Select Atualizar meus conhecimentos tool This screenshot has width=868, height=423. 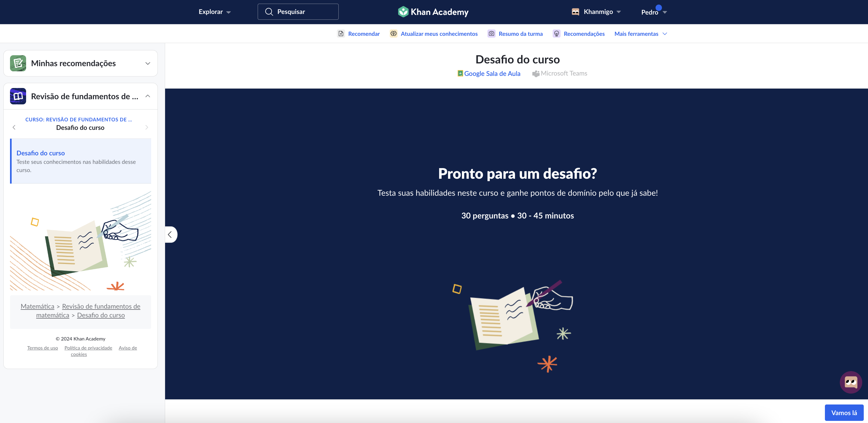pyautogui.click(x=434, y=34)
